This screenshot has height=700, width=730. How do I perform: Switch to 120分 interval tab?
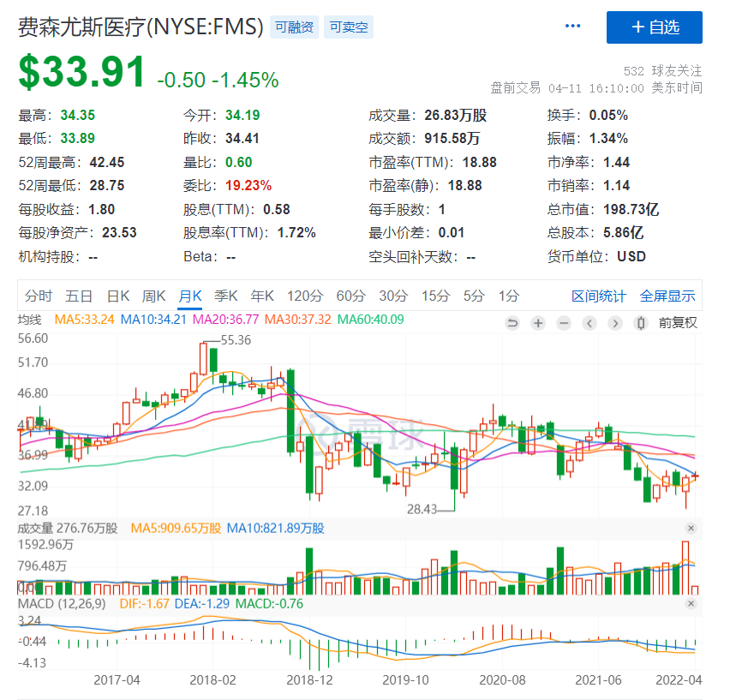click(x=305, y=296)
